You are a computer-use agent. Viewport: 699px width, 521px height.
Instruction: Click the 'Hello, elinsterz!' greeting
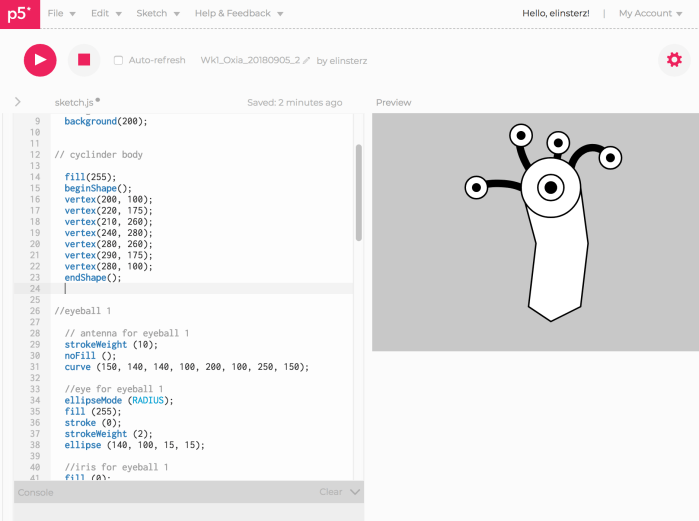(555, 13)
